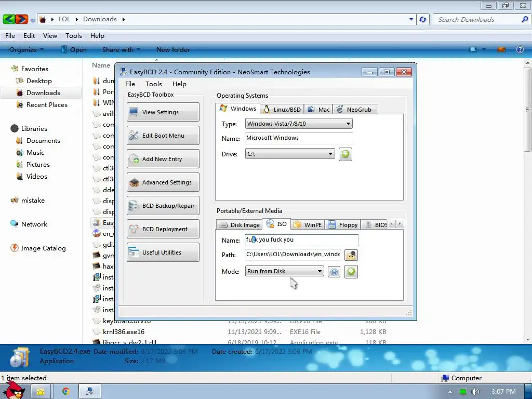Open Useful Utilities section

pos(163,252)
